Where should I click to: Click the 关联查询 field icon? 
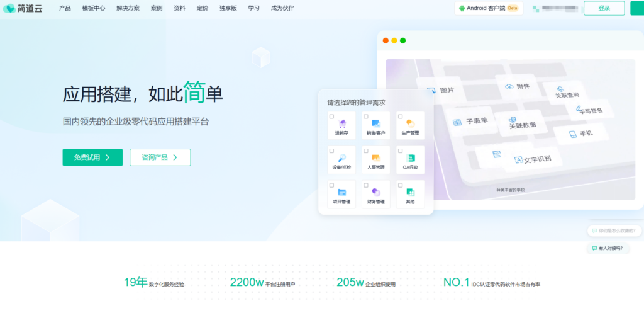pyautogui.click(x=560, y=89)
